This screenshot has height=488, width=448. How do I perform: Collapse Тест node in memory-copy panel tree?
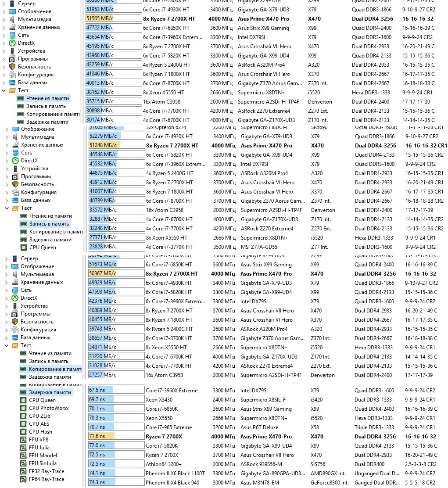(7, 345)
